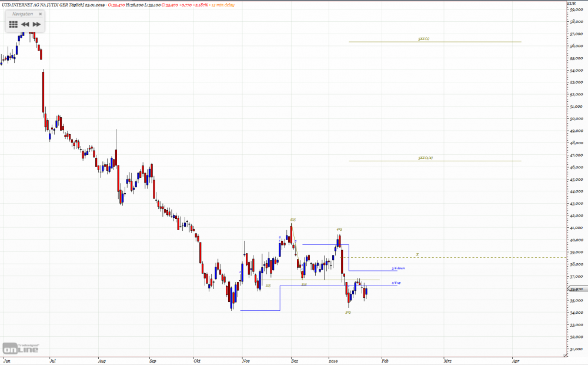Click the fast-forward double-arrow button
The image size is (588, 365).
pos(36,24)
